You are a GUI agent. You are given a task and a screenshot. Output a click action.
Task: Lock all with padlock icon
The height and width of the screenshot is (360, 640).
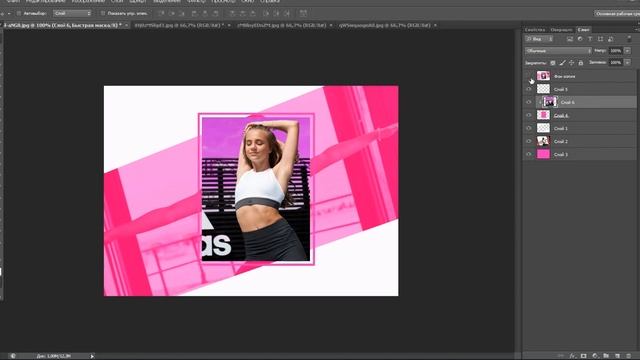[581, 63]
